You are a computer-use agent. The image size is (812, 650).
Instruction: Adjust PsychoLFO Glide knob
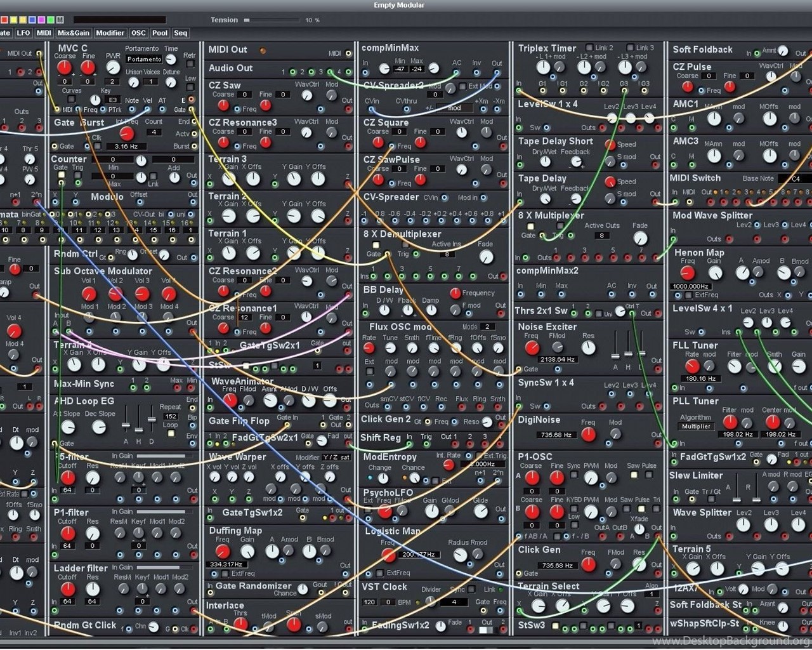[x=481, y=512]
